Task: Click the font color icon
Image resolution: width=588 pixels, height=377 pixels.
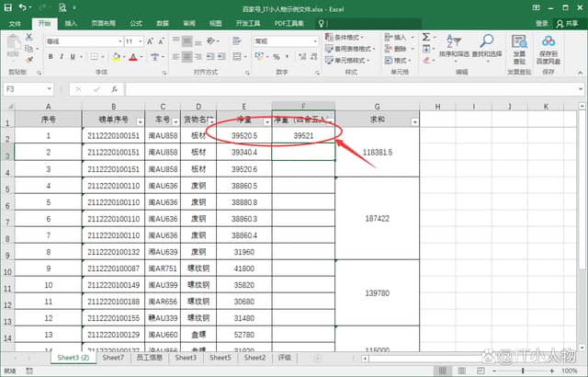Action: pyautogui.click(x=132, y=57)
